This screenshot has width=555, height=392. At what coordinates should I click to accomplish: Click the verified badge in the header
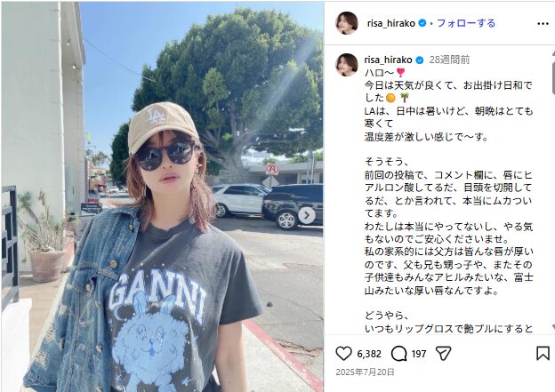click(x=422, y=23)
